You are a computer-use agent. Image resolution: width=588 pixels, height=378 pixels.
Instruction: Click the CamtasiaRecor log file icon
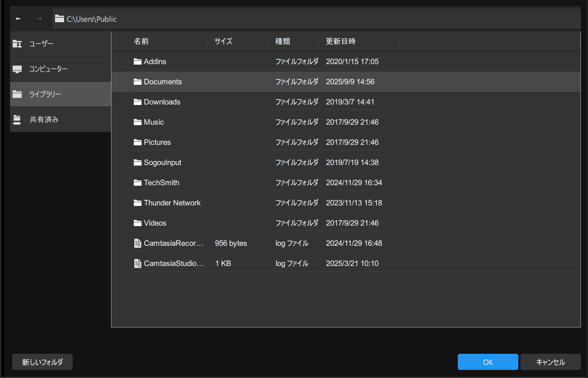(x=138, y=243)
